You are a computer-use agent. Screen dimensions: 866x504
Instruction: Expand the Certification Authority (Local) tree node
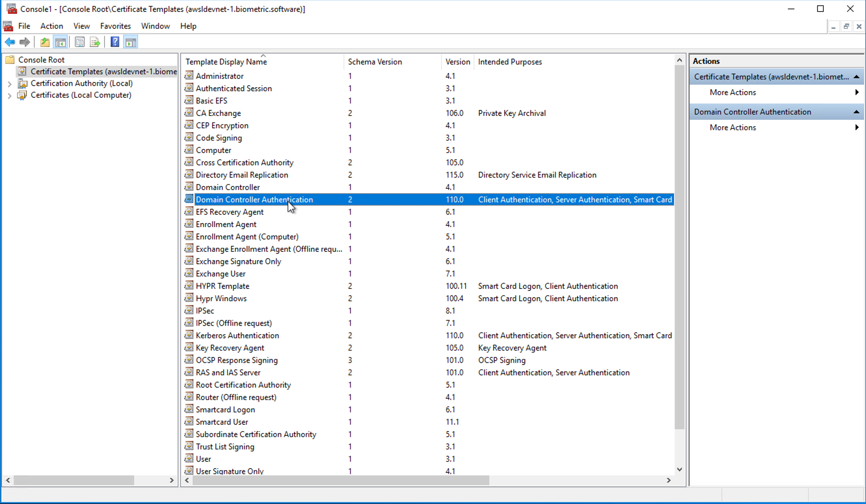(10, 84)
